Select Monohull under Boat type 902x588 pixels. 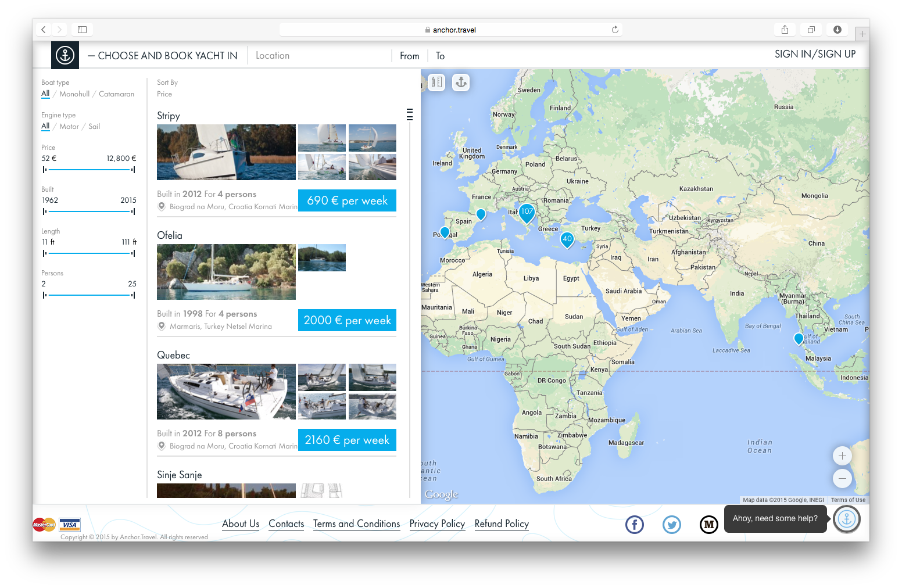[74, 94]
